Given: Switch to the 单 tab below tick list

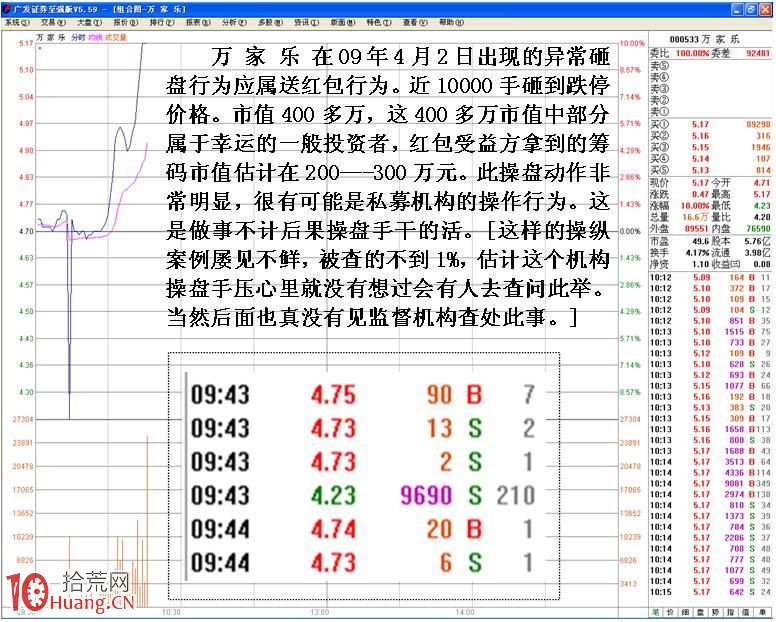Looking at the screenshot, I should [x=762, y=613].
